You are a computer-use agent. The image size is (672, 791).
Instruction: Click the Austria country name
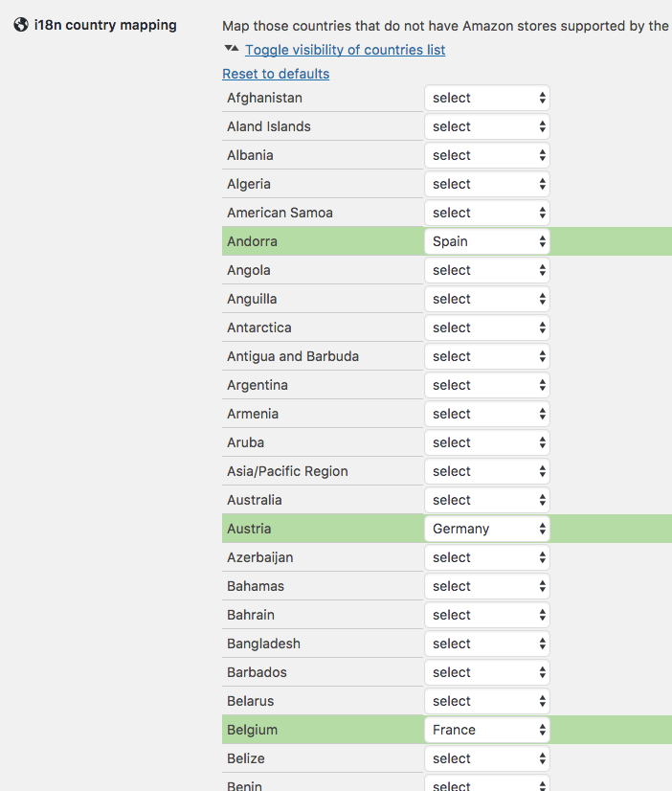249,529
